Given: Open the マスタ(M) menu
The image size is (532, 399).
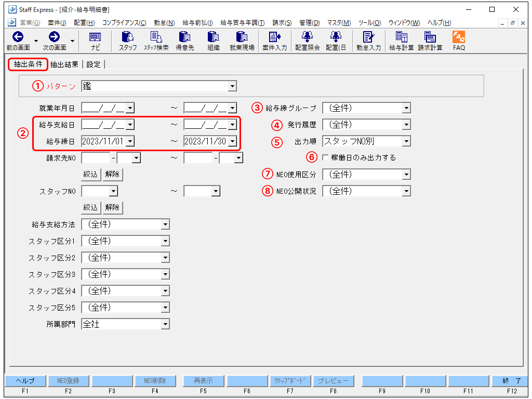Looking at the screenshot, I should click(339, 23).
